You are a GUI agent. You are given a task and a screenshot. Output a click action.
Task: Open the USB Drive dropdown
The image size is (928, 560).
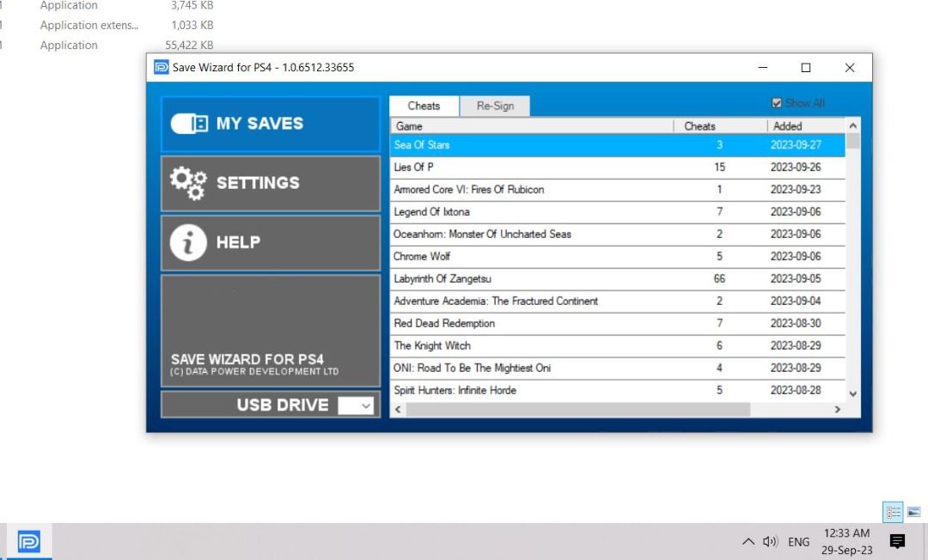coord(356,405)
